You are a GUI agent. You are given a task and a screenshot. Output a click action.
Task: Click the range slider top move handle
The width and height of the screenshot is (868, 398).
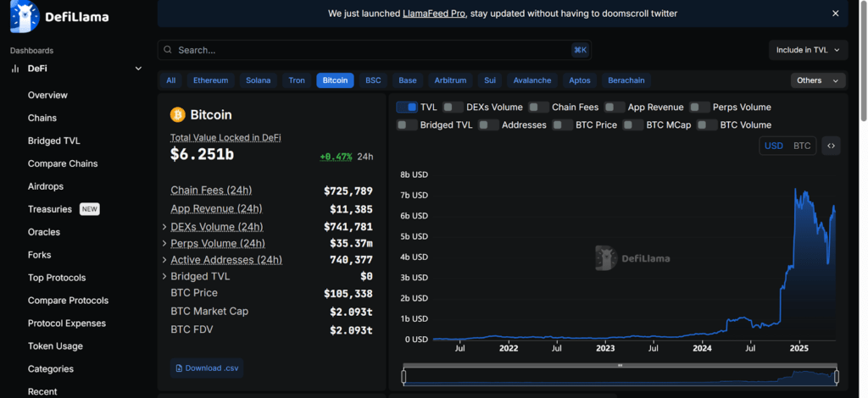(x=620, y=365)
